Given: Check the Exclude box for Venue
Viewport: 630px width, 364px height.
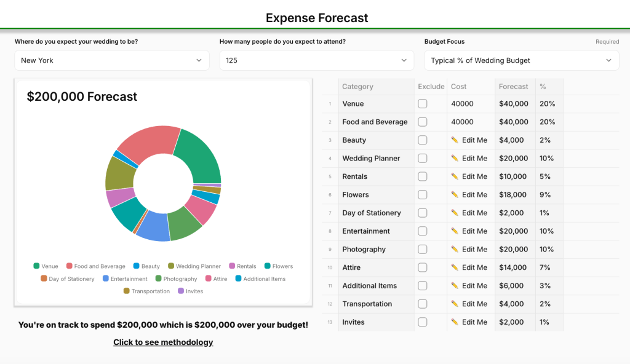Looking at the screenshot, I should pyautogui.click(x=423, y=104).
